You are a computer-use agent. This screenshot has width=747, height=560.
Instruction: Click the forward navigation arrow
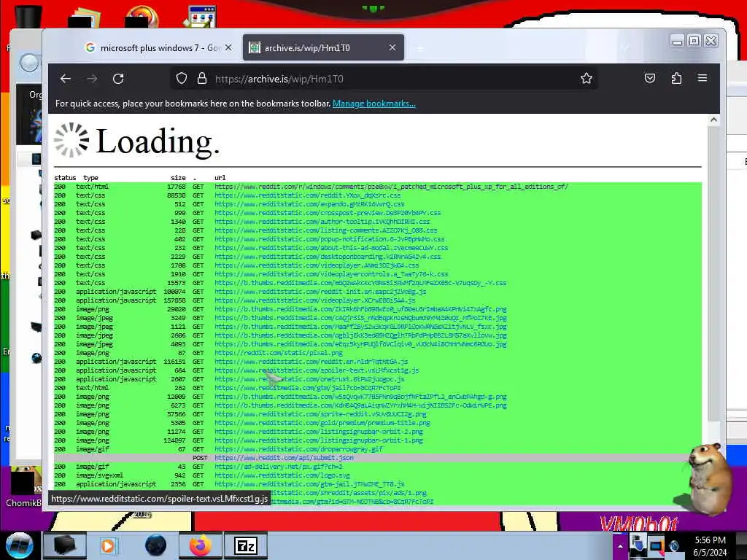click(x=92, y=79)
